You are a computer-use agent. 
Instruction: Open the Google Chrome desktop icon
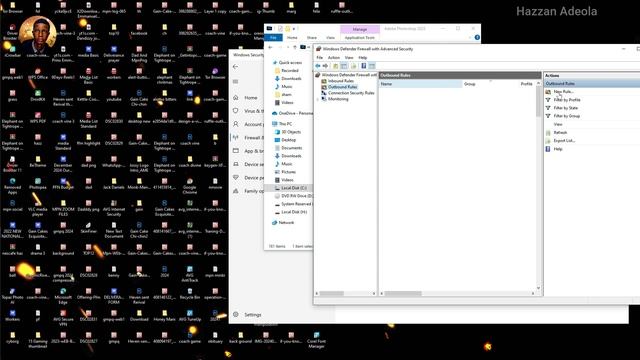click(x=190, y=186)
